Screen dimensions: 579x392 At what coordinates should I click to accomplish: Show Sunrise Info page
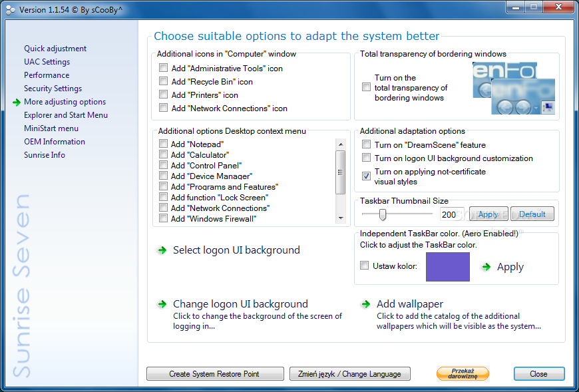(45, 154)
